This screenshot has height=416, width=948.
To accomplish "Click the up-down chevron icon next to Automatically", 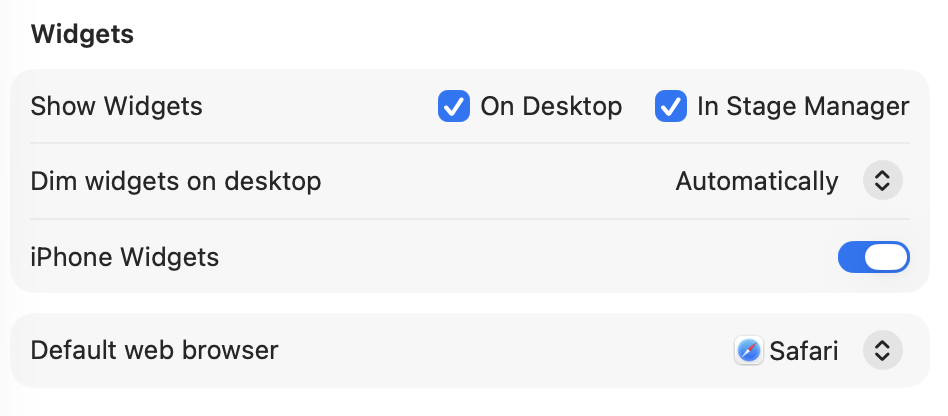I will pos(882,181).
